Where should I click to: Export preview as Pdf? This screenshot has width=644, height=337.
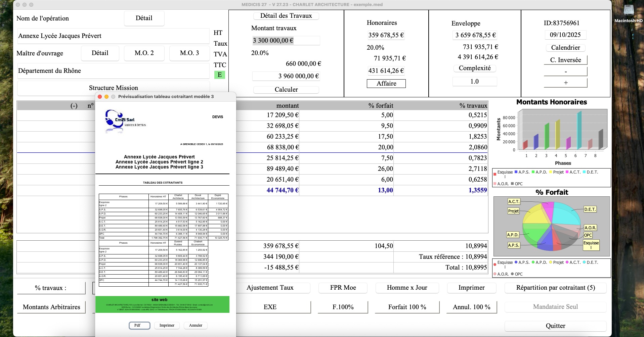tap(139, 326)
